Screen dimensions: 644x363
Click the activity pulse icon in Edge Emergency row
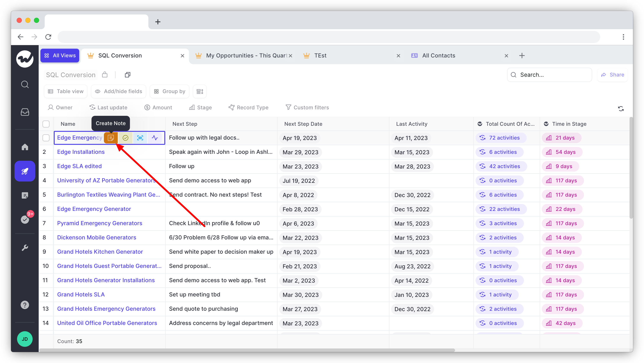pos(155,138)
